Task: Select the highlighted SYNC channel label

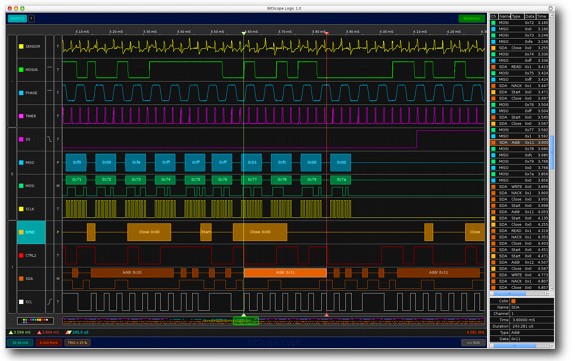Action: (31, 232)
